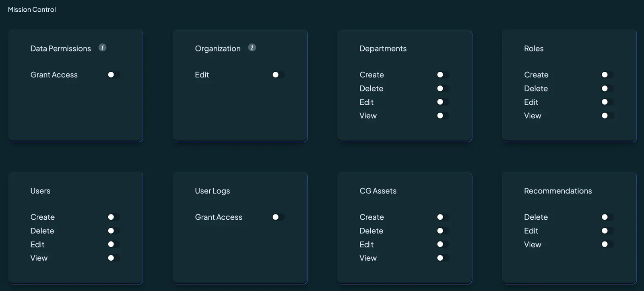Switch on the Roles Edit toggle

608,102
